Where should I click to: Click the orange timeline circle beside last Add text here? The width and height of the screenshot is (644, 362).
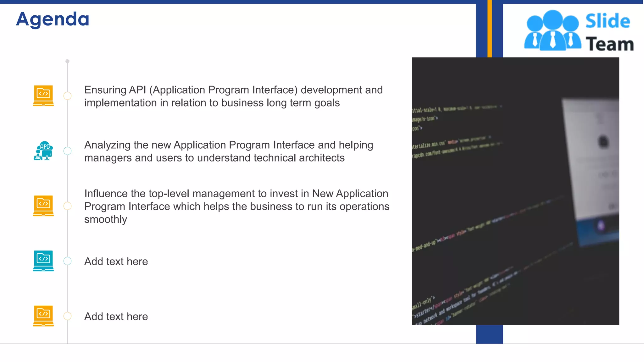[67, 316]
